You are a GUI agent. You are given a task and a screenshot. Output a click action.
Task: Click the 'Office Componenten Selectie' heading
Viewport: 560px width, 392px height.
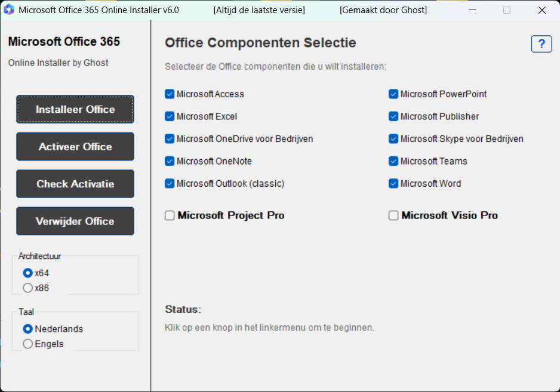[260, 43]
